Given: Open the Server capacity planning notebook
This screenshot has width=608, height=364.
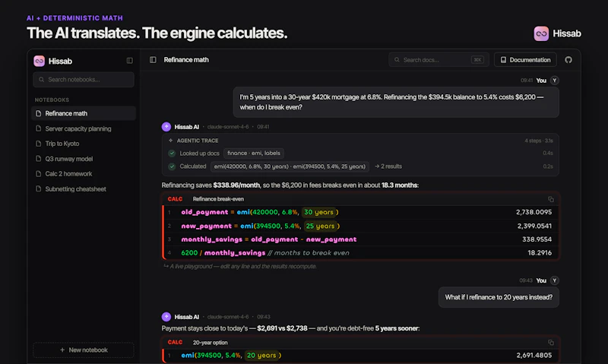Looking at the screenshot, I should [84, 128].
